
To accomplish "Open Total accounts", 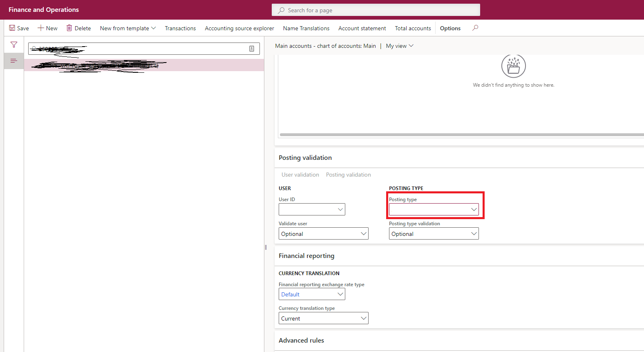I will pos(413,28).
